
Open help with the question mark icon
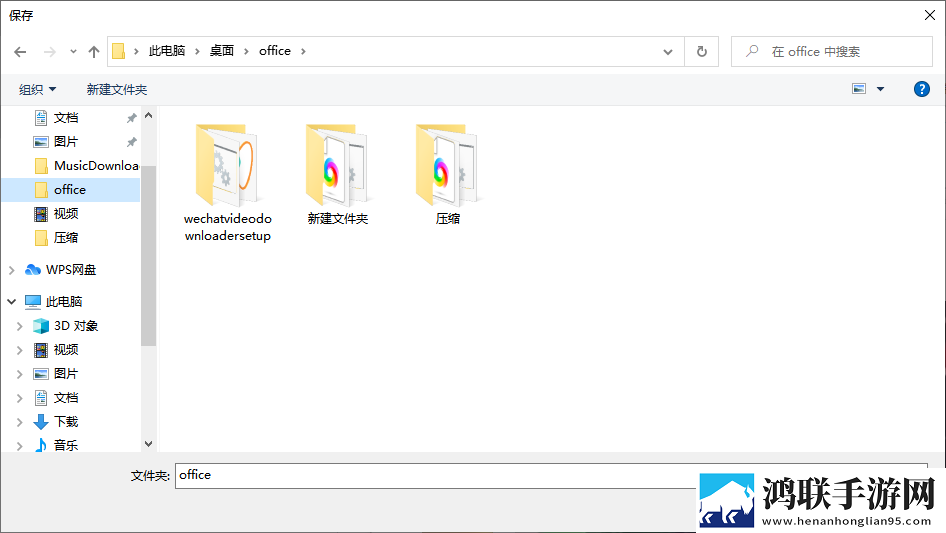[921, 89]
